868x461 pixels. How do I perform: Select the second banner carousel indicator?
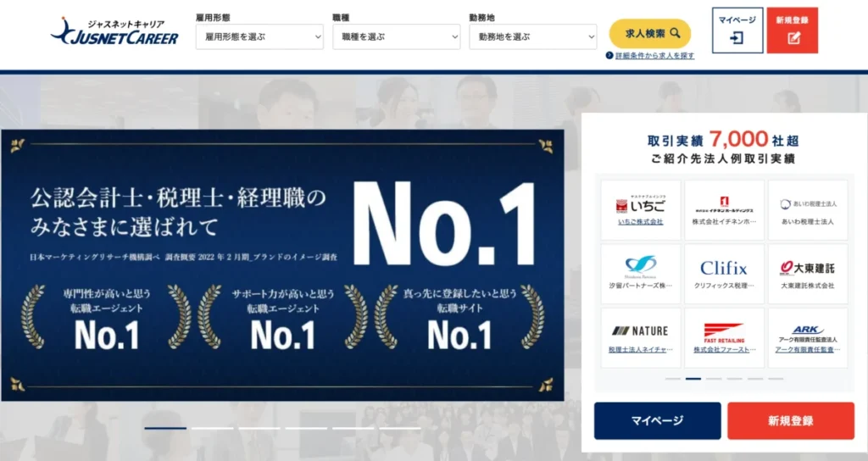pos(213,428)
